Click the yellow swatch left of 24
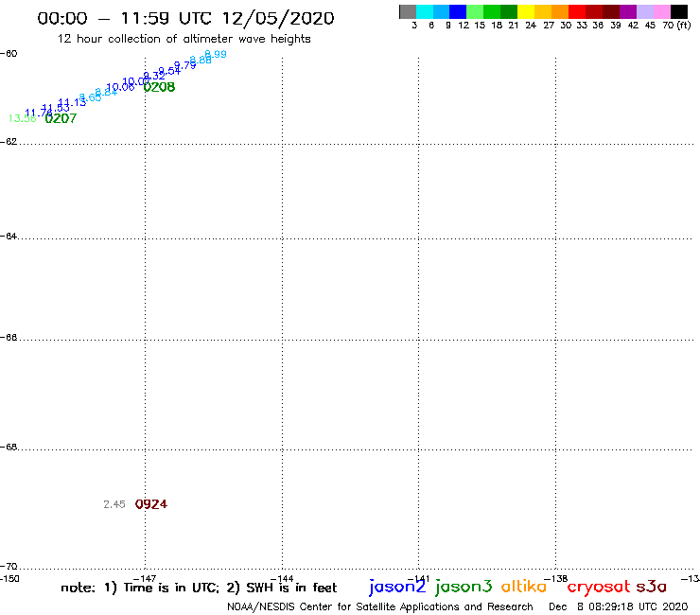700x615 pixels. (x=526, y=12)
